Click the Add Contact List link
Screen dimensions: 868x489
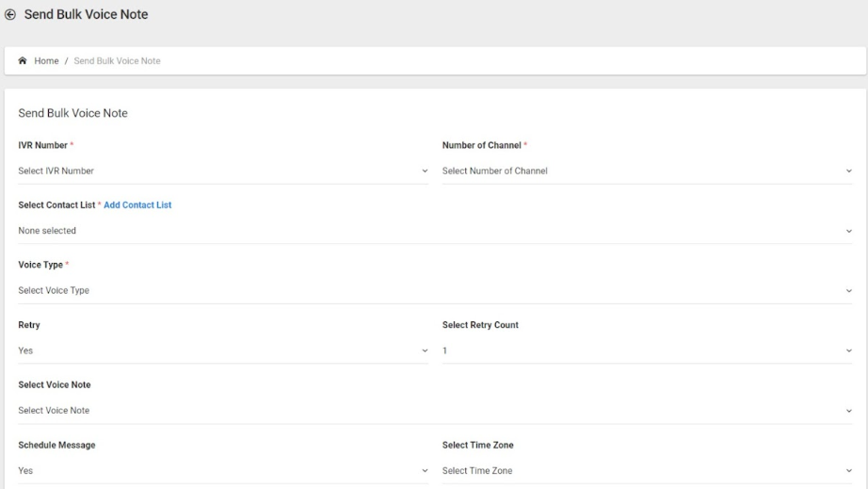[137, 204]
